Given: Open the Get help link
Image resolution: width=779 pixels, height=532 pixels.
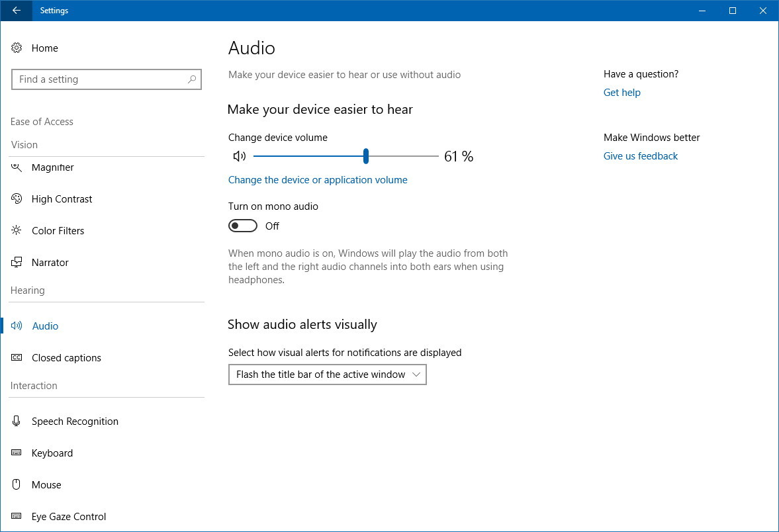Looking at the screenshot, I should [621, 93].
